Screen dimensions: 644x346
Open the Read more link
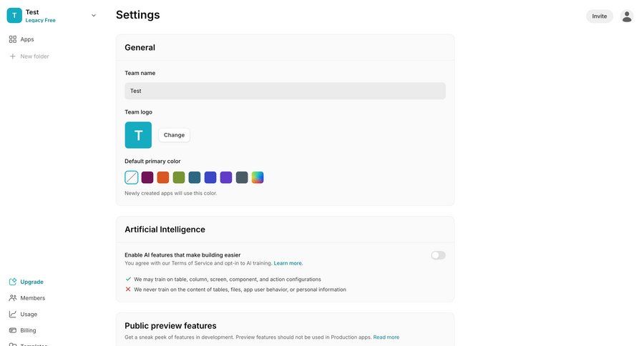click(x=386, y=337)
